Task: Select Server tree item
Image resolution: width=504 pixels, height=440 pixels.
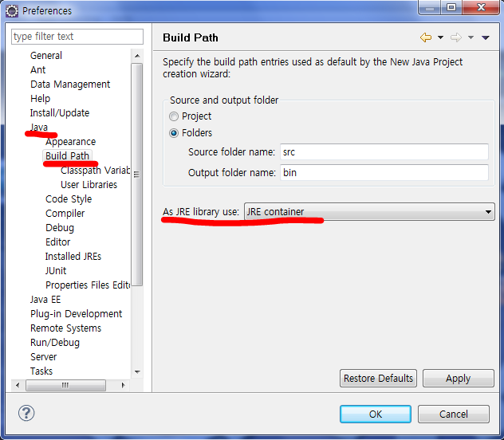Action: (43, 357)
